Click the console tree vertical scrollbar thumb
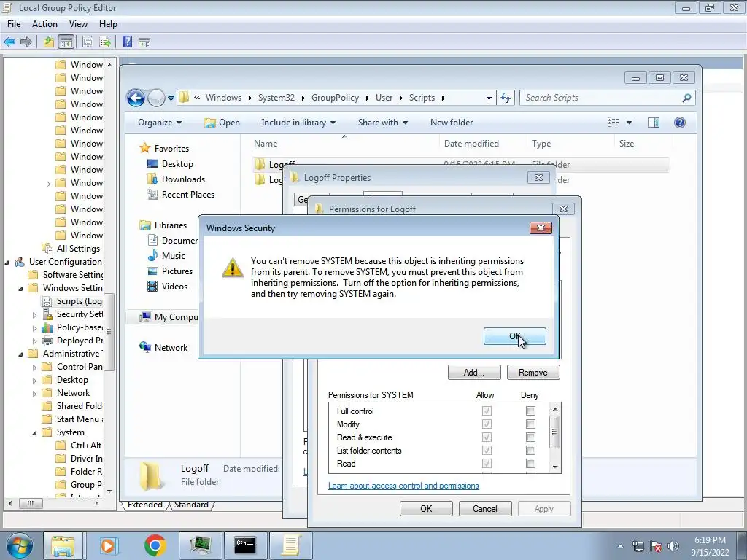Viewport: 747px width, 560px height. tap(109, 332)
